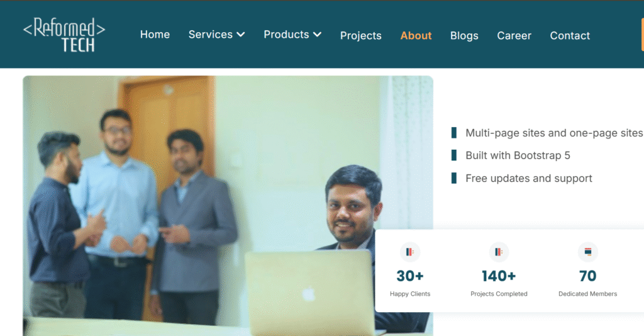
Task: Navigate to the Contact page
Action: pyautogui.click(x=570, y=36)
